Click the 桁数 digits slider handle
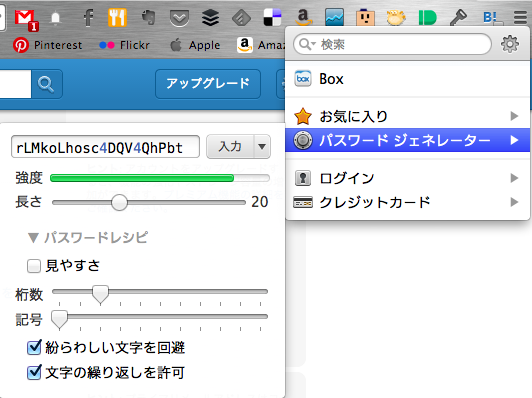 [x=100, y=295]
